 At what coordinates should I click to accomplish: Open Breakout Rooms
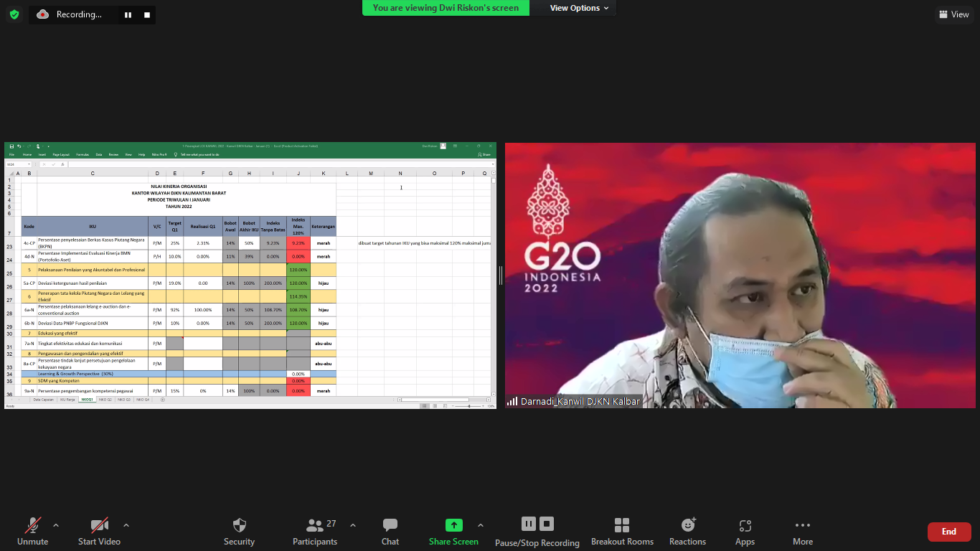point(622,525)
